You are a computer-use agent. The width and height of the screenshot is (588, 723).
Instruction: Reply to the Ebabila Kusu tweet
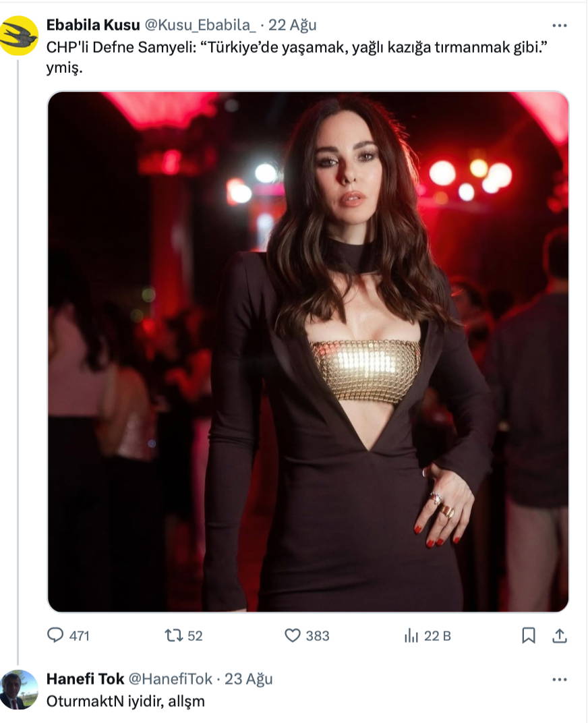(55, 635)
